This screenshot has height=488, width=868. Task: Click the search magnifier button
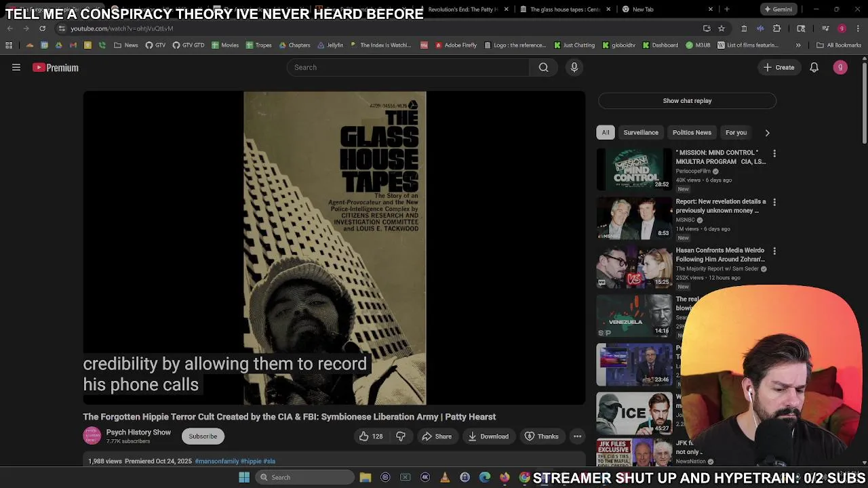pos(543,67)
